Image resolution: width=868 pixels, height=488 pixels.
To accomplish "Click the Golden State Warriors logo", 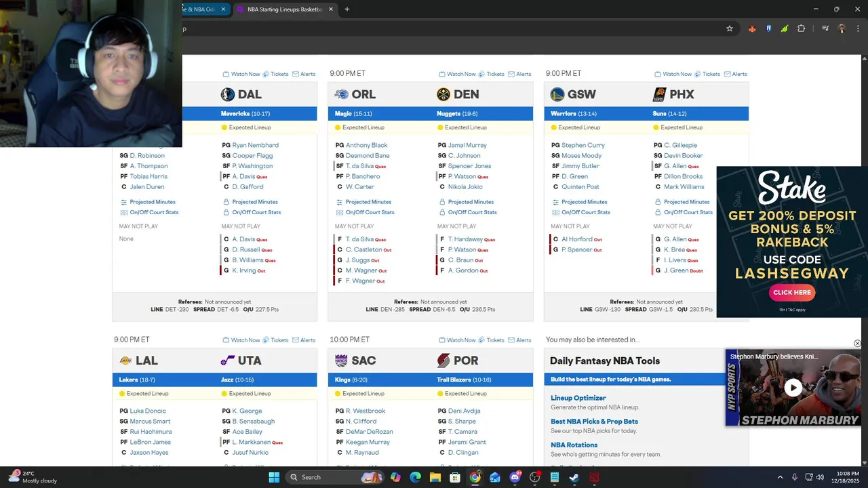I will tap(557, 94).
